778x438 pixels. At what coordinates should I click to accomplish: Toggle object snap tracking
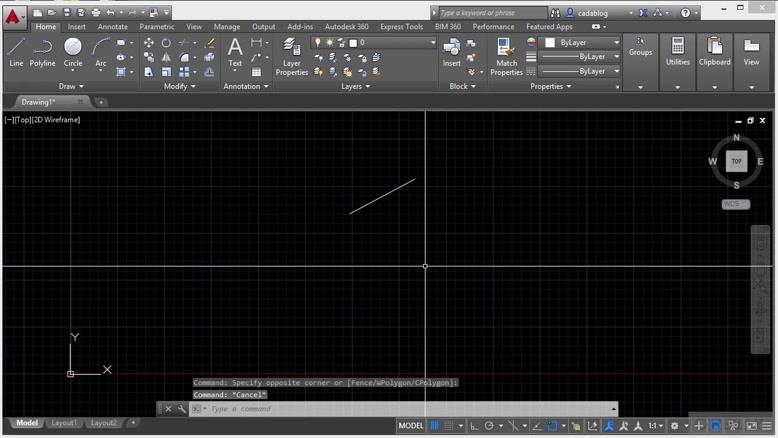pyautogui.click(x=537, y=426)
